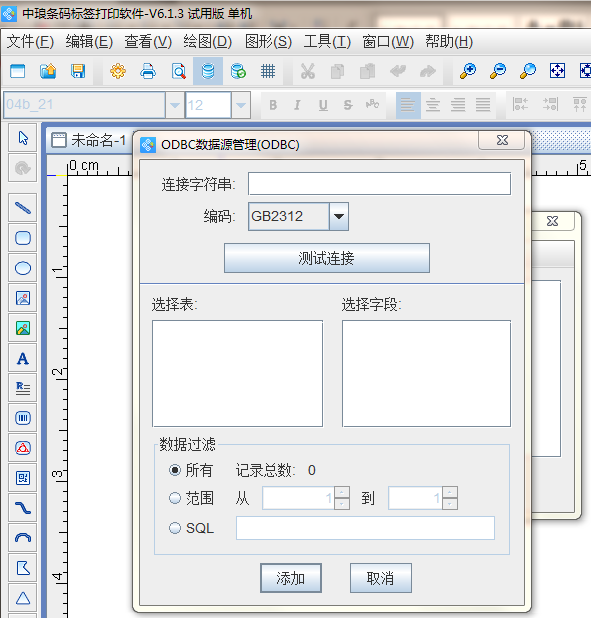591x618 pixels.
Task: Select the 范围 radio option
Action: (x=175, y=498)
